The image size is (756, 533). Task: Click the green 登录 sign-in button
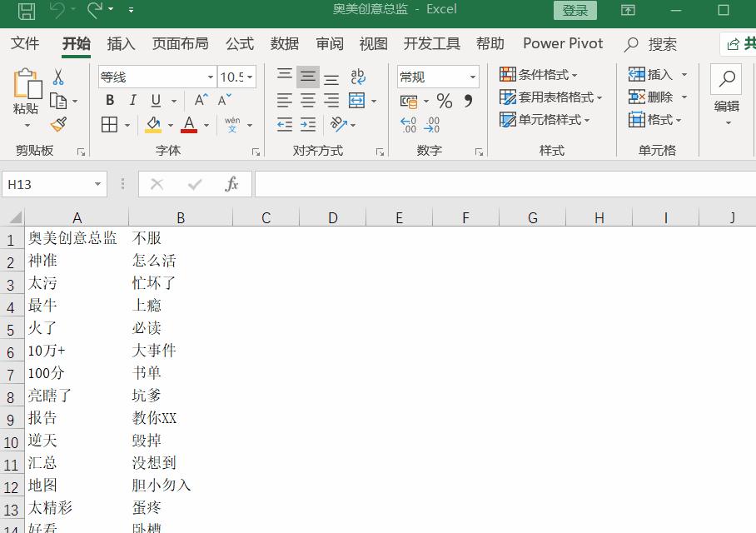coord(574,10)
